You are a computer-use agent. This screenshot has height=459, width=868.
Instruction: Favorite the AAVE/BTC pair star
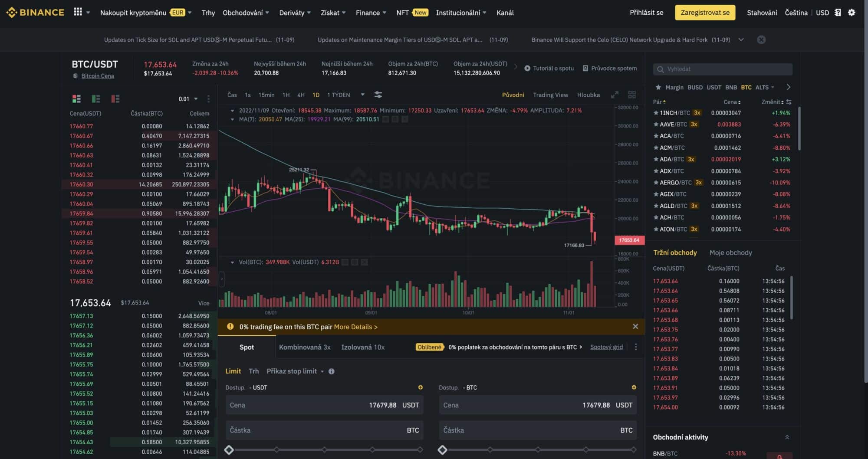tap(656, 125)
